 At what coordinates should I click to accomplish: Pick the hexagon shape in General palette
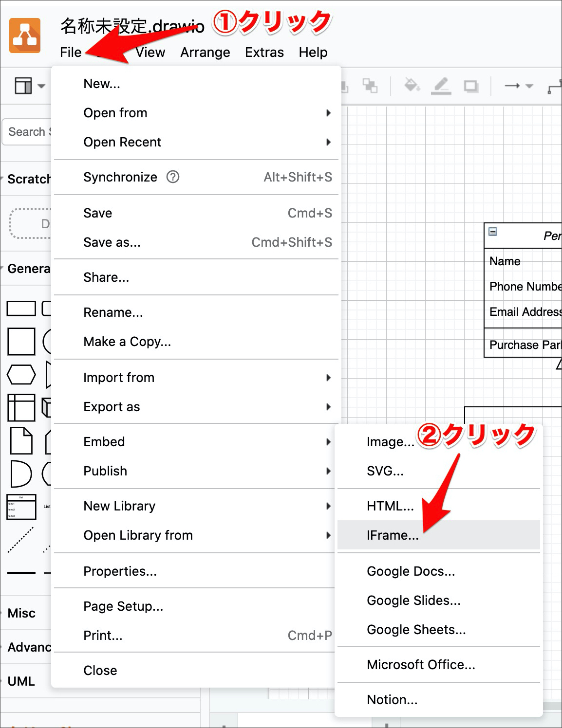coord(21,375)
